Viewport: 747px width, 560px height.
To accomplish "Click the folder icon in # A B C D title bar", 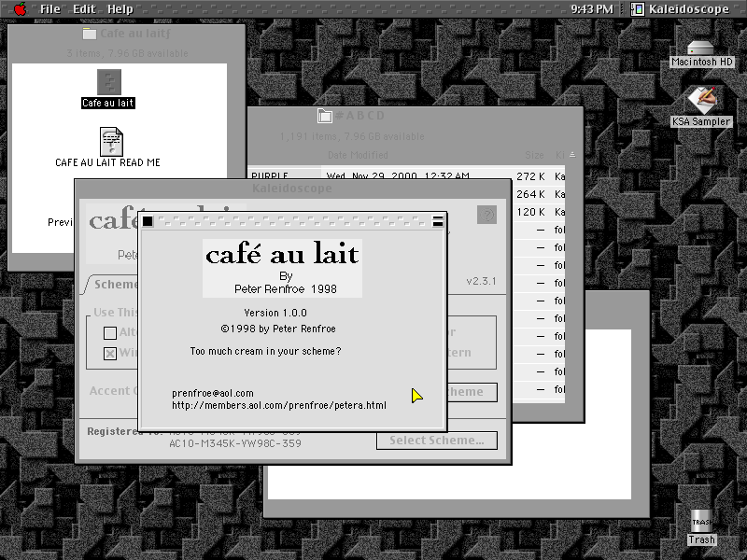I will [x=325, y=116].
